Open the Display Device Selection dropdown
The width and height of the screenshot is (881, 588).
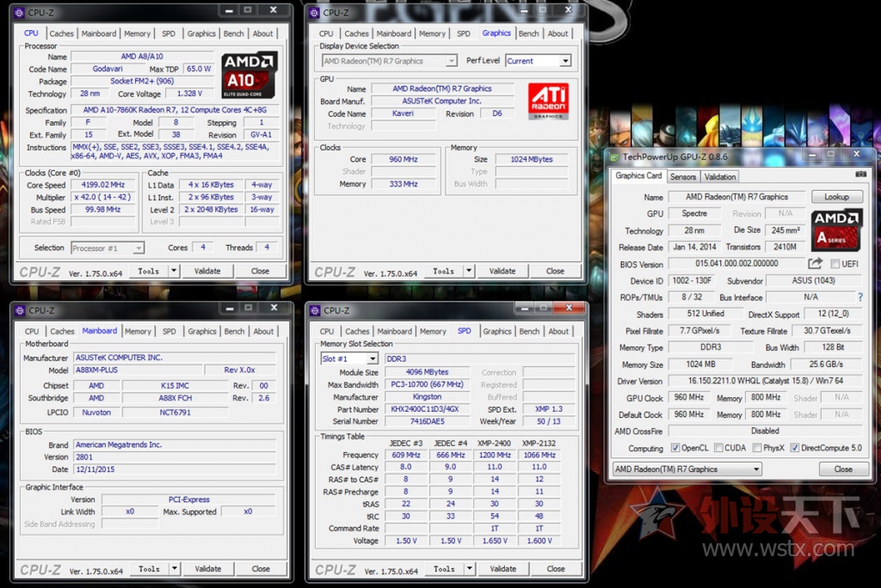click(x=390, y=61)
